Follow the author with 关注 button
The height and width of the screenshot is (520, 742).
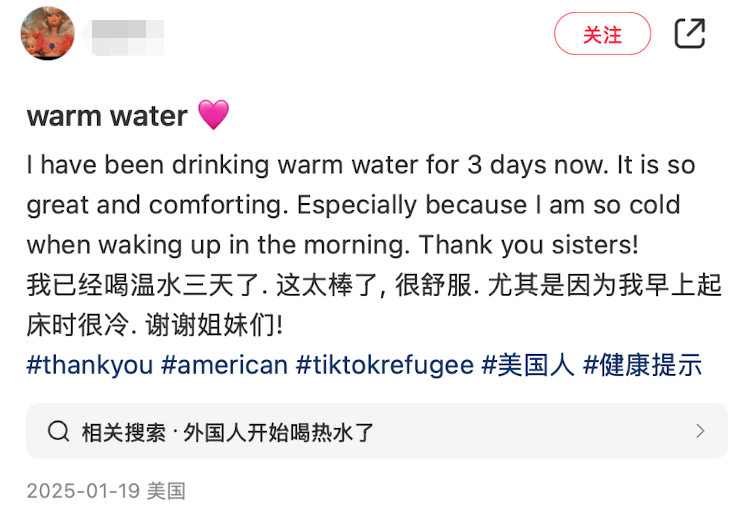tap(602, 34)
